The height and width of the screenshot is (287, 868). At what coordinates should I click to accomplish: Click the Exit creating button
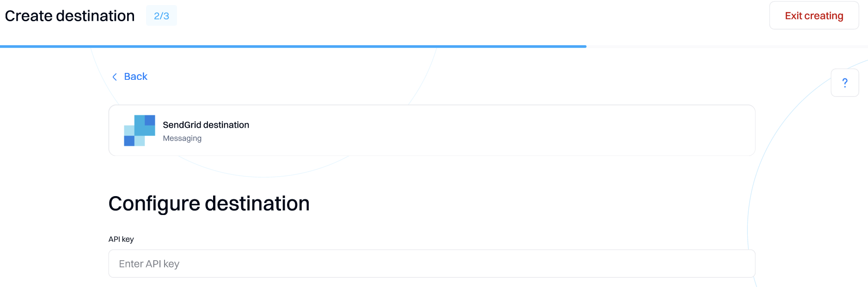[x=813, y=16]
